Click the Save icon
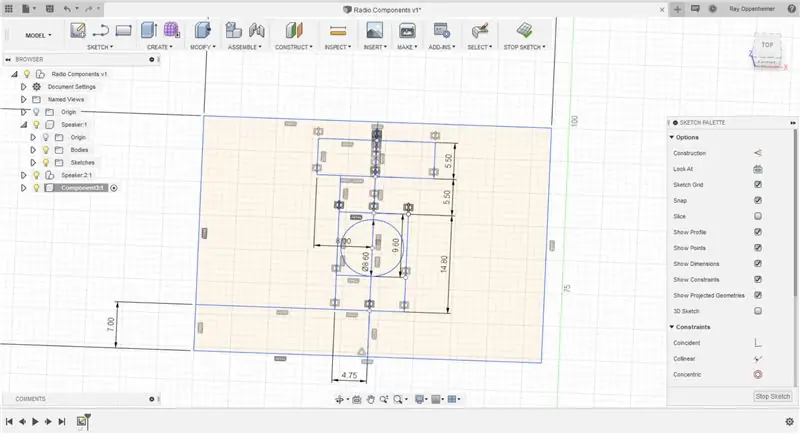Image resolution: width=800 pixels, height=434 pixels. click(49, 9)
